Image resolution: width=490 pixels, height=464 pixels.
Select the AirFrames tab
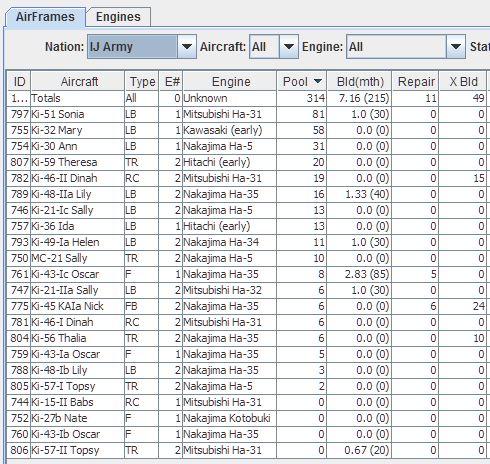45,17
